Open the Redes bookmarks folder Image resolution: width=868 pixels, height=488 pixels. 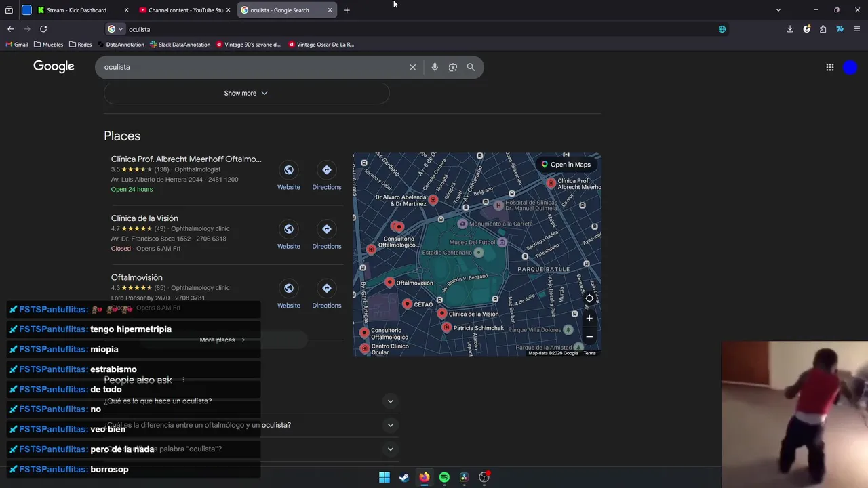[80, 45]
